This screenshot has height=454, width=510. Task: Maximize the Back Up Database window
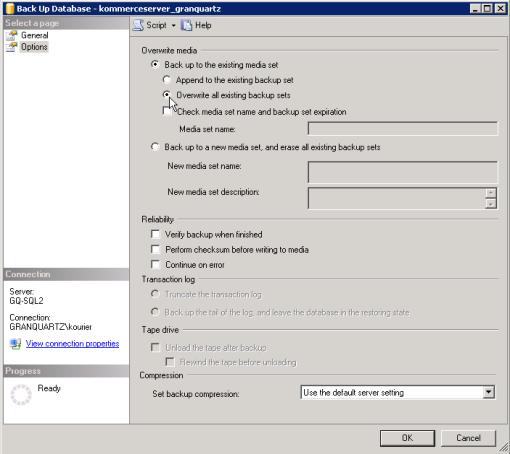[488, 8]
